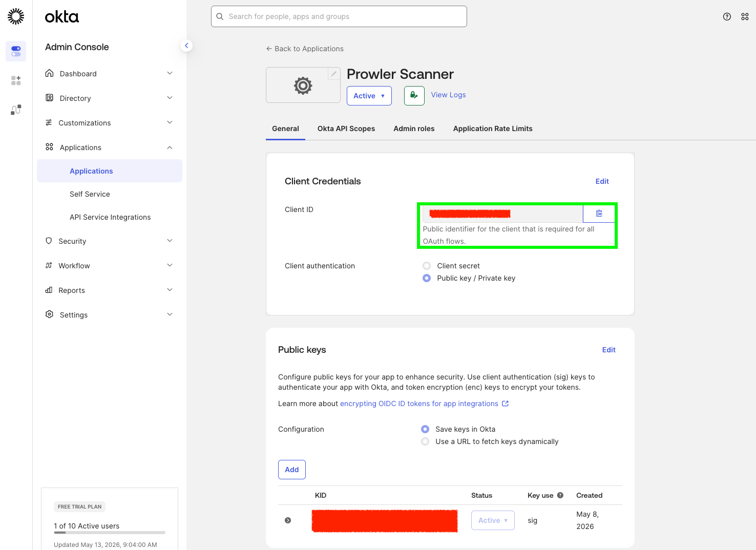The width and height of the screenshot is (756, 550).
Task: Click the external link icon after OIDC link
Action: (x=505, y=404)
